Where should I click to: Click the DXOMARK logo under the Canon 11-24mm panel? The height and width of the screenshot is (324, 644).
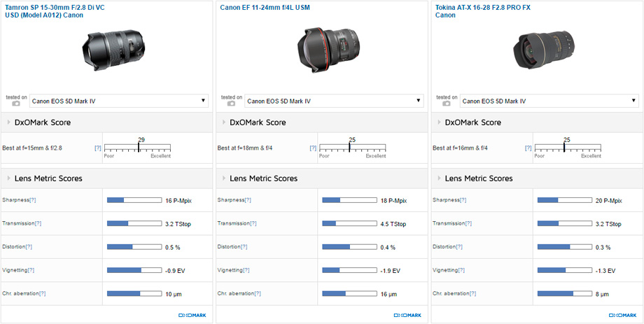click(407, 316)
